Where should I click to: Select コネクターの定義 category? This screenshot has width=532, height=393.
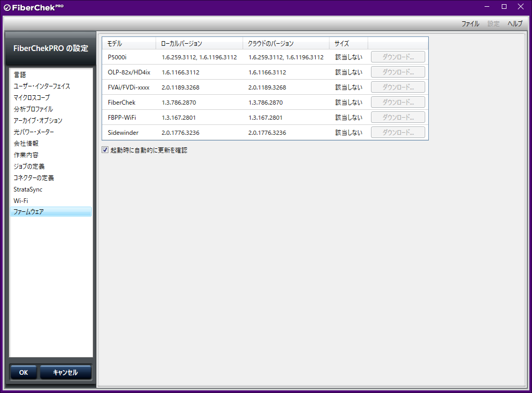point(51,178)
